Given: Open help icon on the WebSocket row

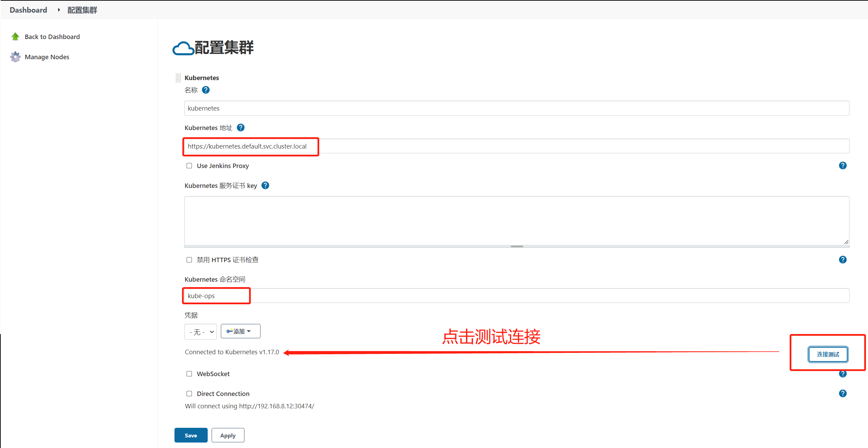Looking at the screenshot, I should point(843,374).
